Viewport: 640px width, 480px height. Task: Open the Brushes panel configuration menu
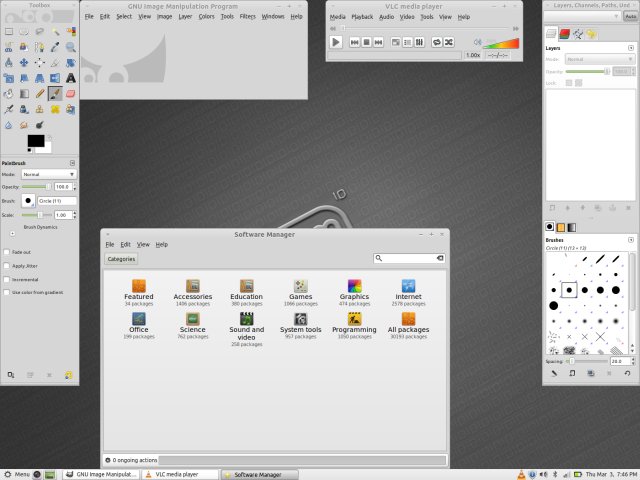[631, 240]
